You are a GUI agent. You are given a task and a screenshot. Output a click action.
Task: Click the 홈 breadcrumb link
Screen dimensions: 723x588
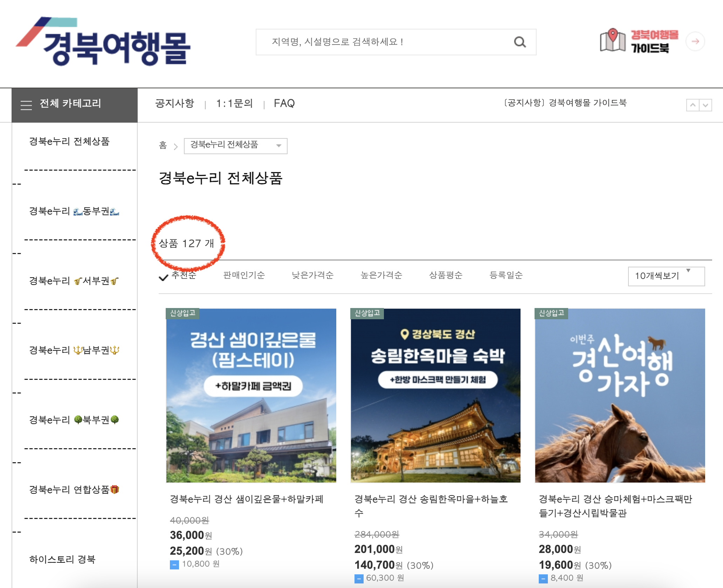(163, 145)
